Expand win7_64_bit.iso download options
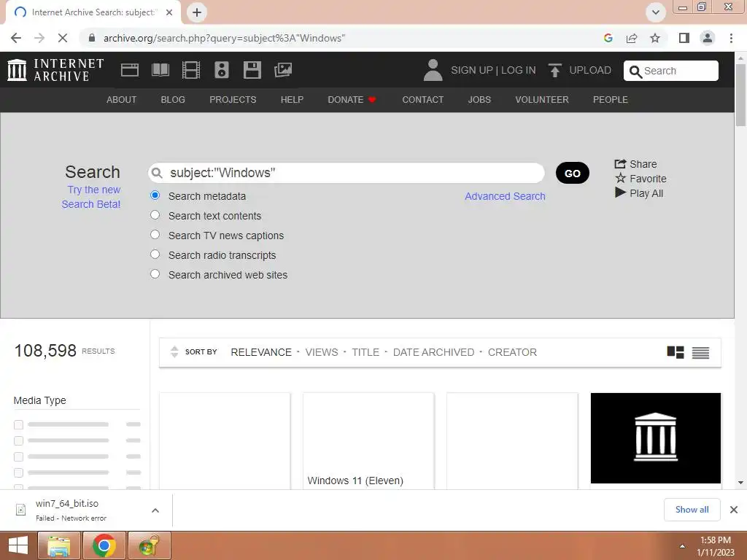 (x=155, y=510)
